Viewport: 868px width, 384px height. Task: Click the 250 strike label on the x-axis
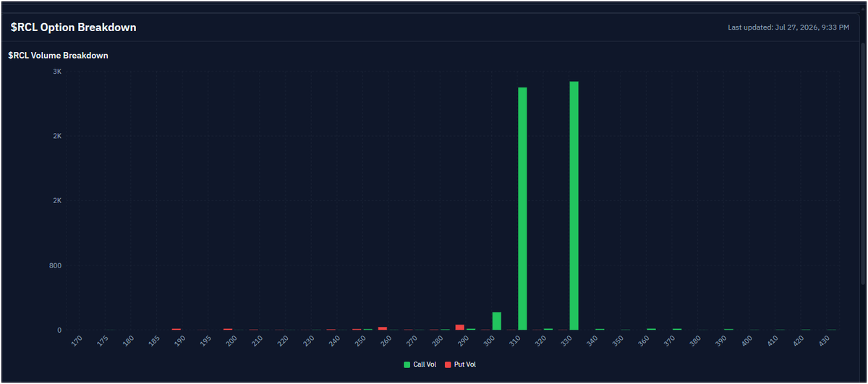coord(359,341)
